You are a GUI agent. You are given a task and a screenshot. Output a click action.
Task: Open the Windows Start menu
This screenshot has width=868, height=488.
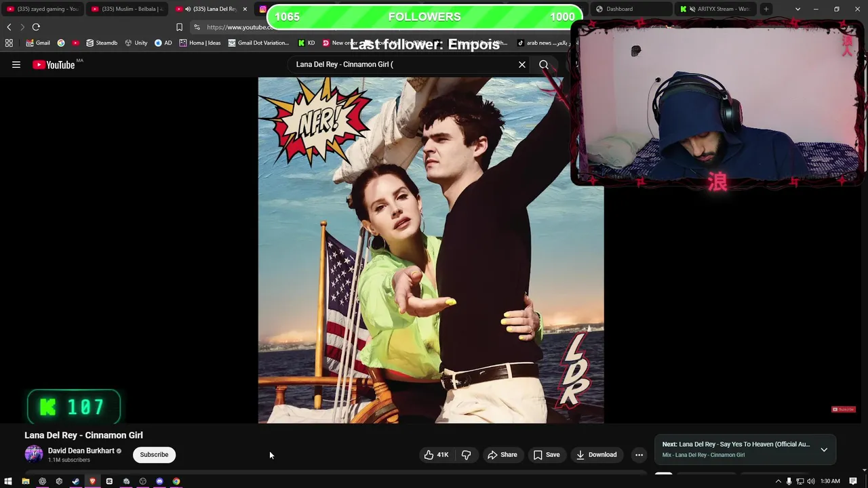tap(8, 481)
